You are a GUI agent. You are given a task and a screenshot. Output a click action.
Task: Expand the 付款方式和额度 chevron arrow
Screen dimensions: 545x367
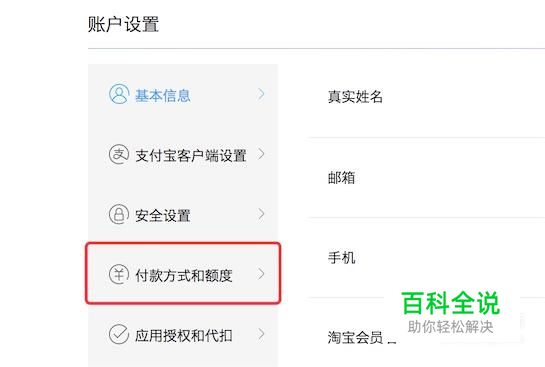click(x=261, y=274)
